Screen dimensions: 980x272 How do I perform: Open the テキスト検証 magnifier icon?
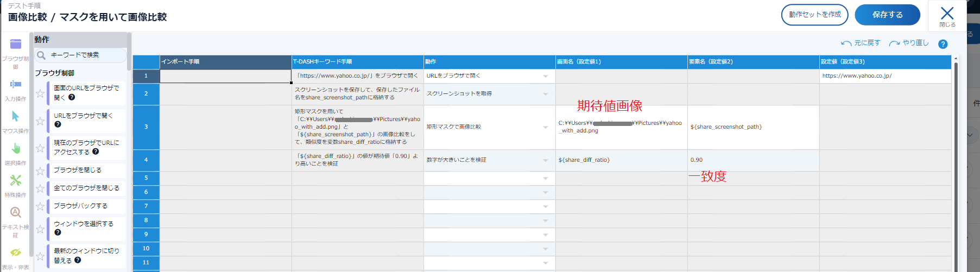pyautogui.click(x=16, y=212)
